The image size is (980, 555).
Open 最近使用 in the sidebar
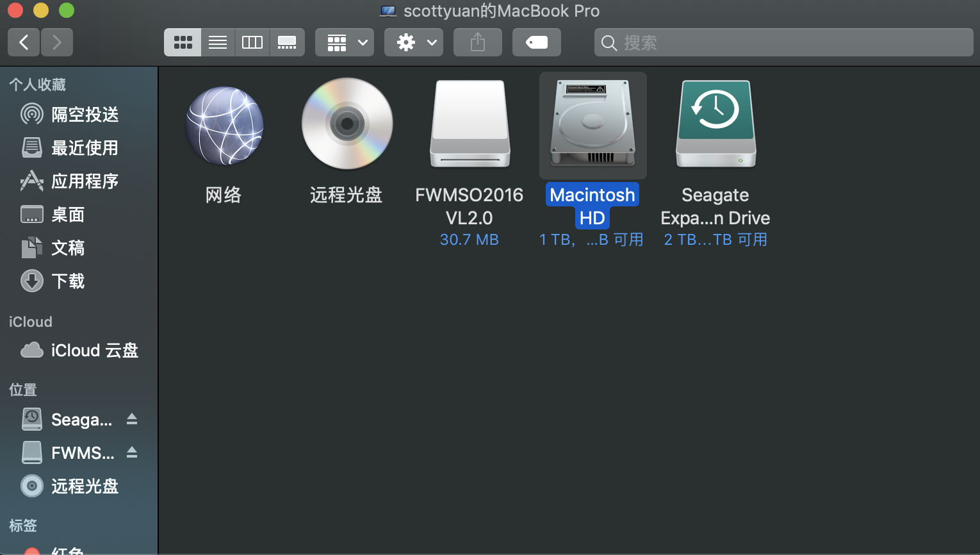pos(79,148)
